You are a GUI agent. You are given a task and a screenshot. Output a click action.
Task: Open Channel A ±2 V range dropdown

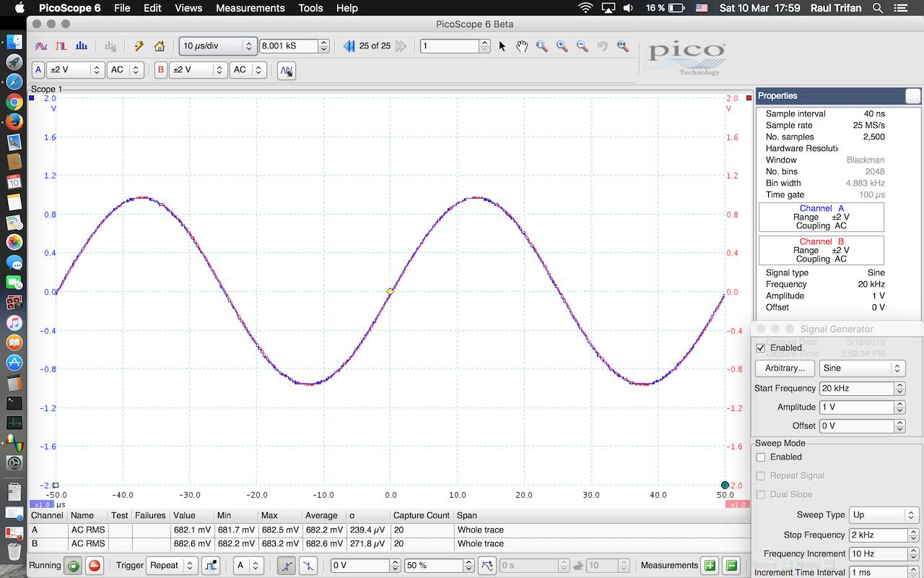tap(76, 70)
